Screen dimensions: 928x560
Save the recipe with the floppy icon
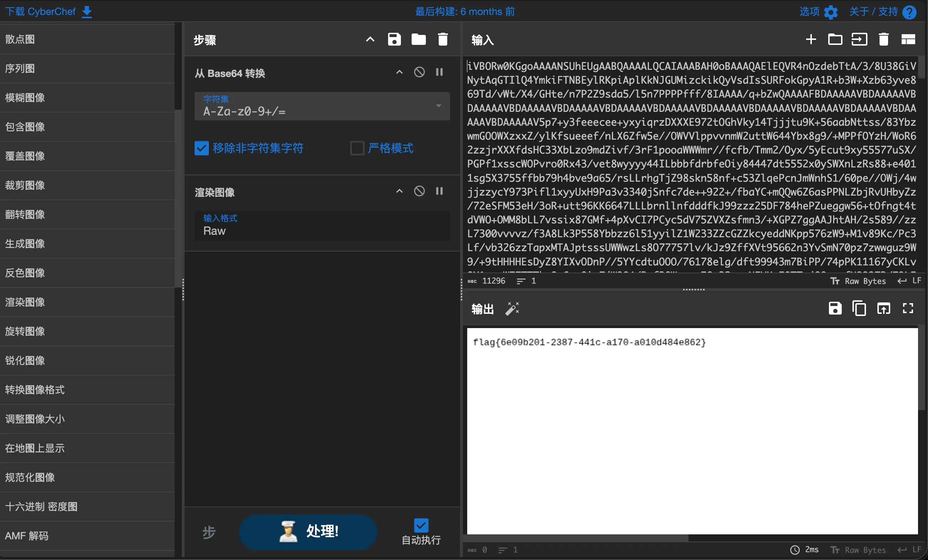(x=394, y=40)
